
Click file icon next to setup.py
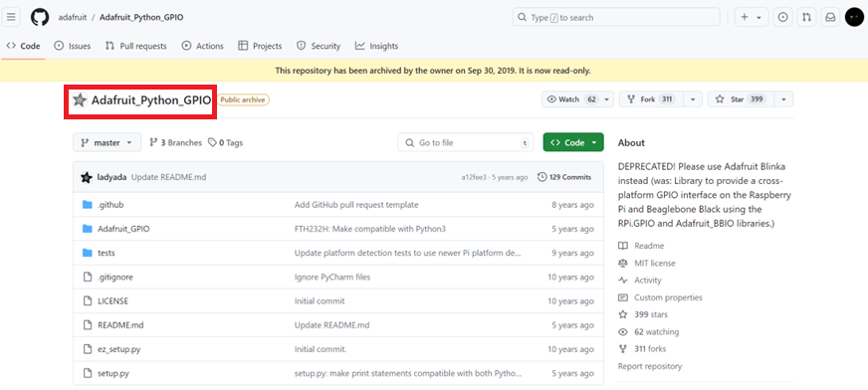pos(87,373)
